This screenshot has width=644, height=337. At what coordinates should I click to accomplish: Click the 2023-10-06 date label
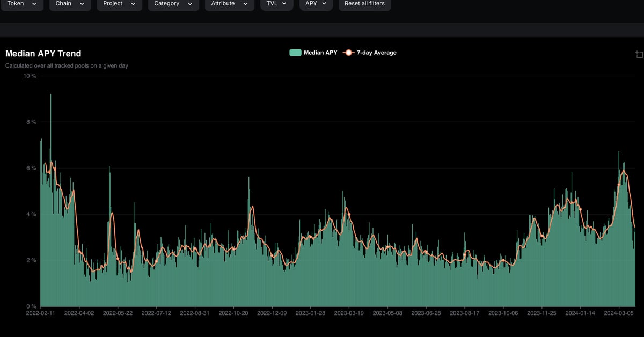(503, 313)
